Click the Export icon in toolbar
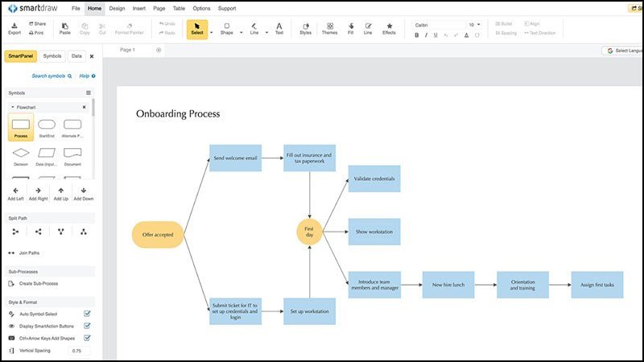Image resolution: width=644 pixels, height=362 pixels. click(x=14, y=28)
